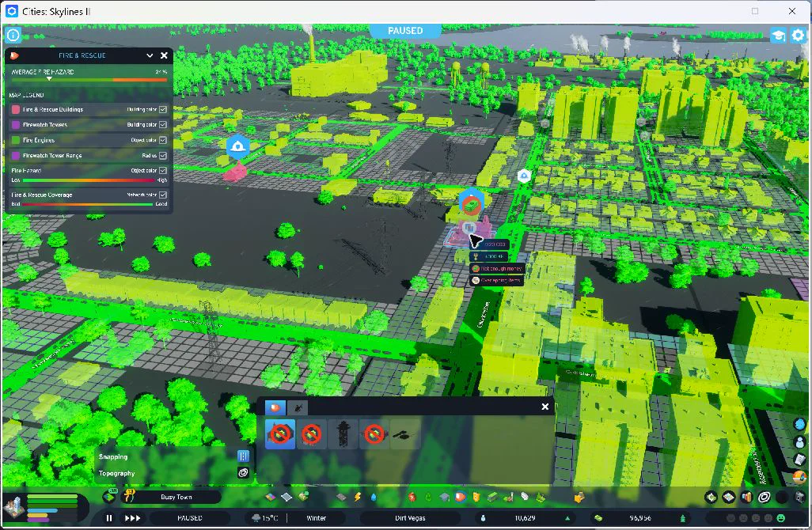
Task: Toggle the Topography contour lines button
Action: click(244, 472)
